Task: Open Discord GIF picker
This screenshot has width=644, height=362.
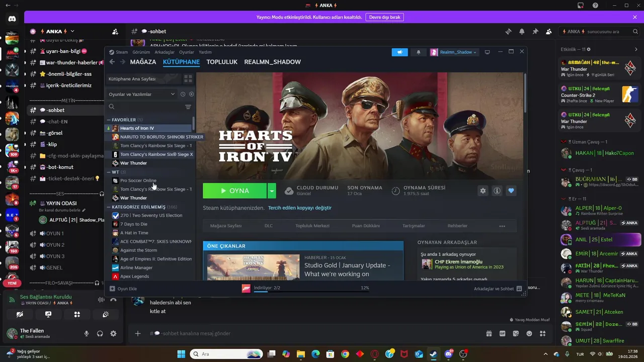Action: [x=502, y=333]
